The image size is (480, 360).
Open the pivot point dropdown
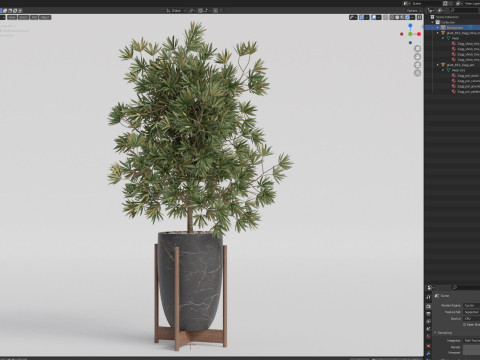192,11
